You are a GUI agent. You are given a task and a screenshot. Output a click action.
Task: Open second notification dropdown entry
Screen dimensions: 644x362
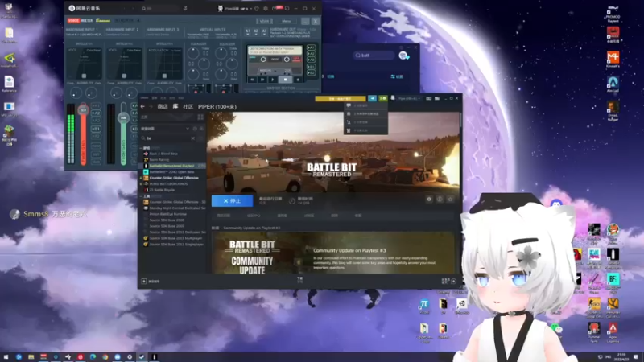[x=365, y=113]
